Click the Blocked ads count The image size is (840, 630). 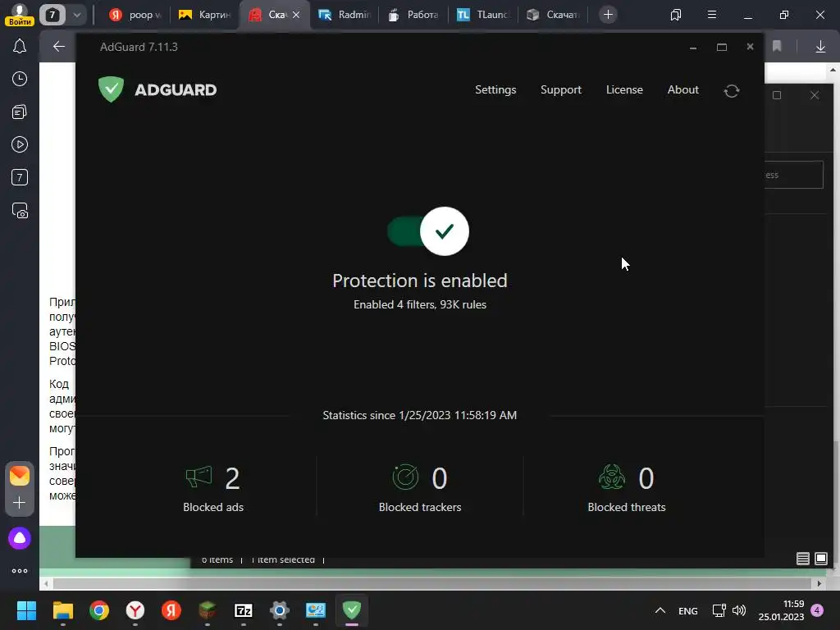tap(232, 478)
